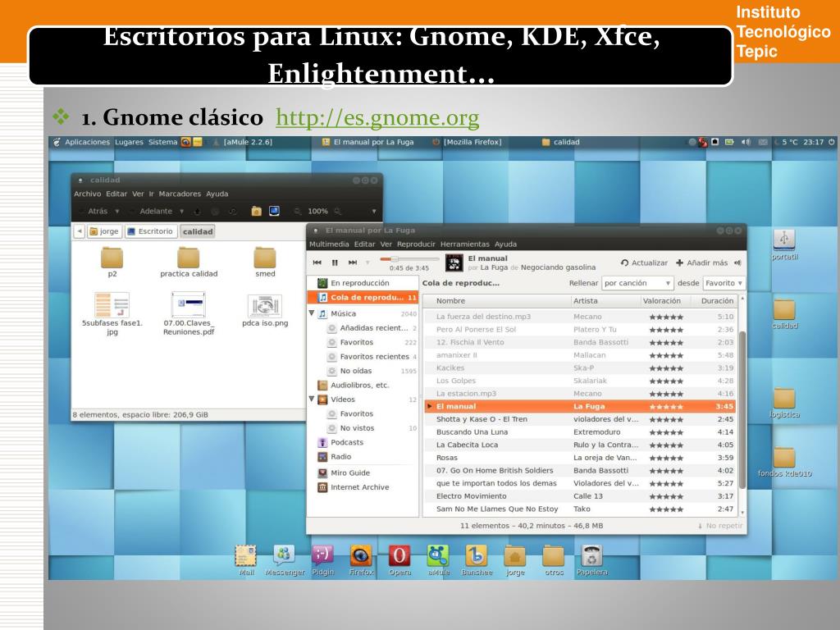Click the song position seek slider
This screenshot has width=840, height=630.
tap(409, 259)
